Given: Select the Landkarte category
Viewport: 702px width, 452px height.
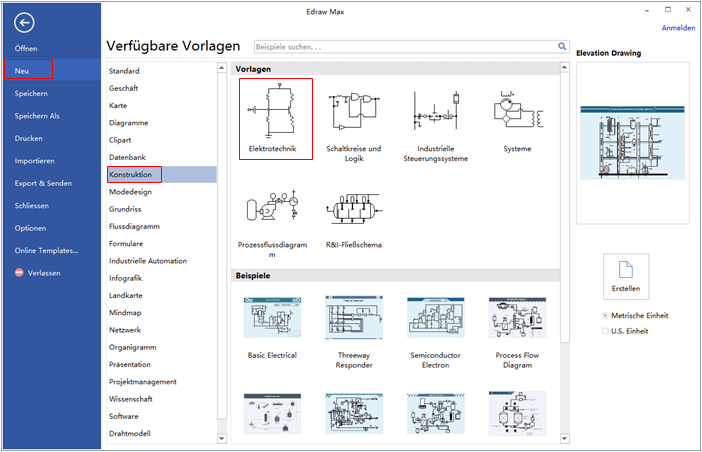Looking at the screenshot, I should pyautogui.click(x=125, y=295).
